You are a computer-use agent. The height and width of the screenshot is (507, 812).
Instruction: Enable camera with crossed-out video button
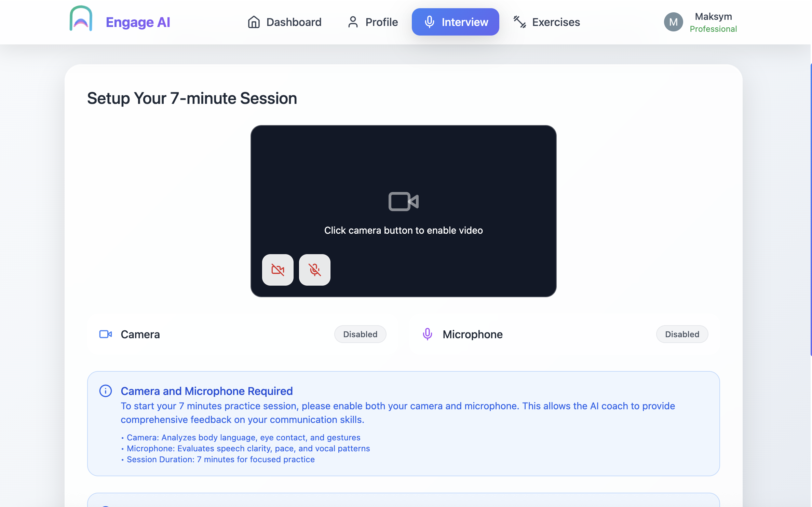[278, 270]
